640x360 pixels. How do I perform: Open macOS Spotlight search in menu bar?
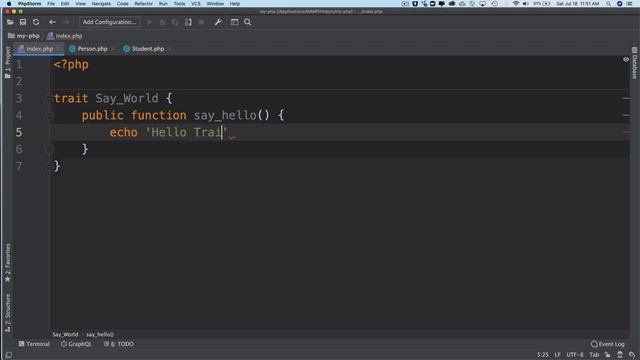point(608,4)
